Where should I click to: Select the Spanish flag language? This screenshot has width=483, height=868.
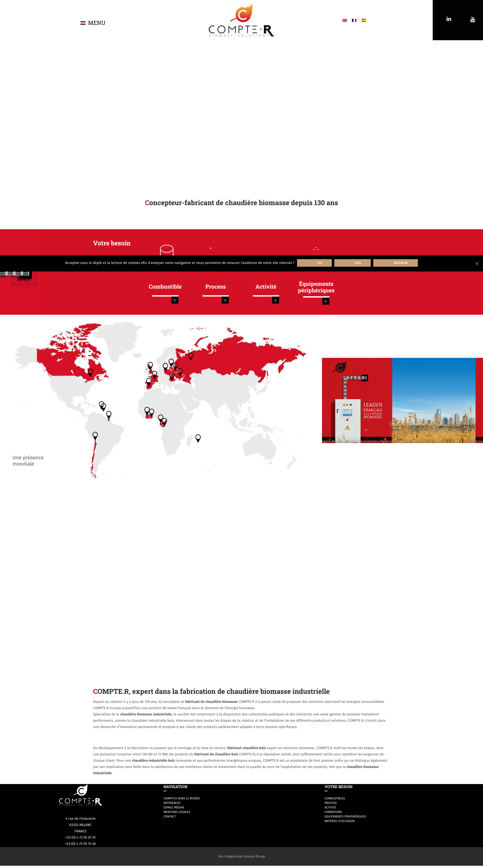[x=364, y=20]
